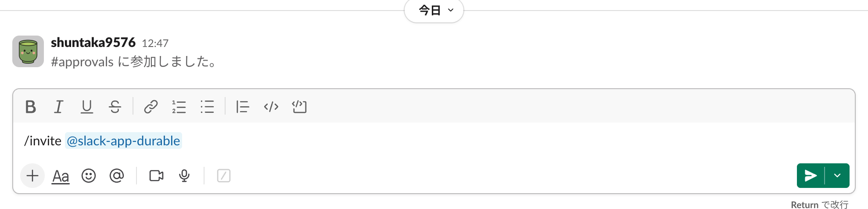Toggle italic text formatting
868x209 pixels.
click(58, 107)
